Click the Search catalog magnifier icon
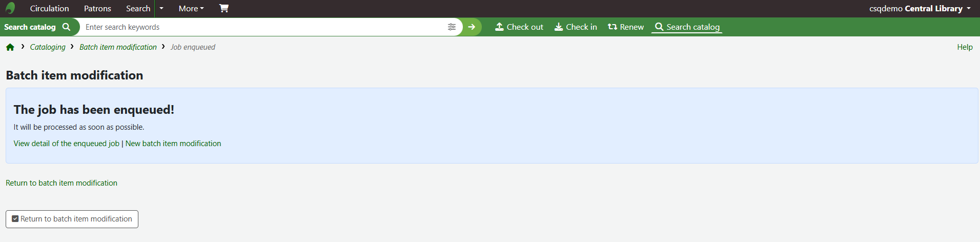 [x=66, y=27]
